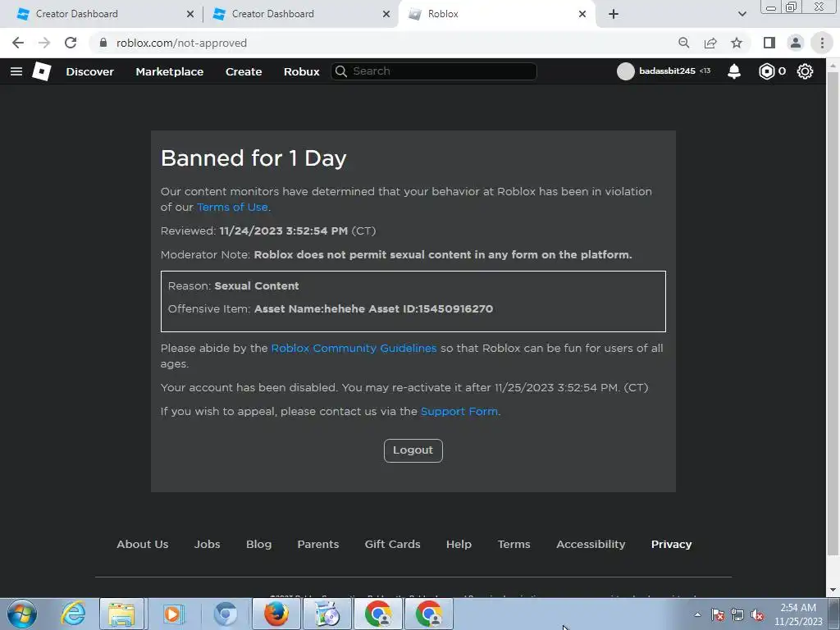This screenshot has width=840, height=630.
Task: Open the Windows Start button
Action: tap(22, 614)
